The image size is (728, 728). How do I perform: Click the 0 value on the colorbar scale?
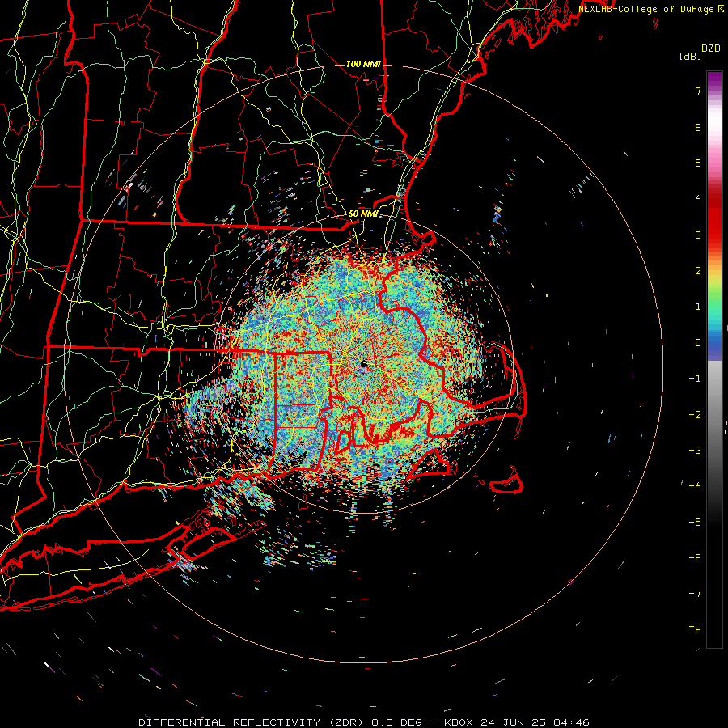click(698, 343)
